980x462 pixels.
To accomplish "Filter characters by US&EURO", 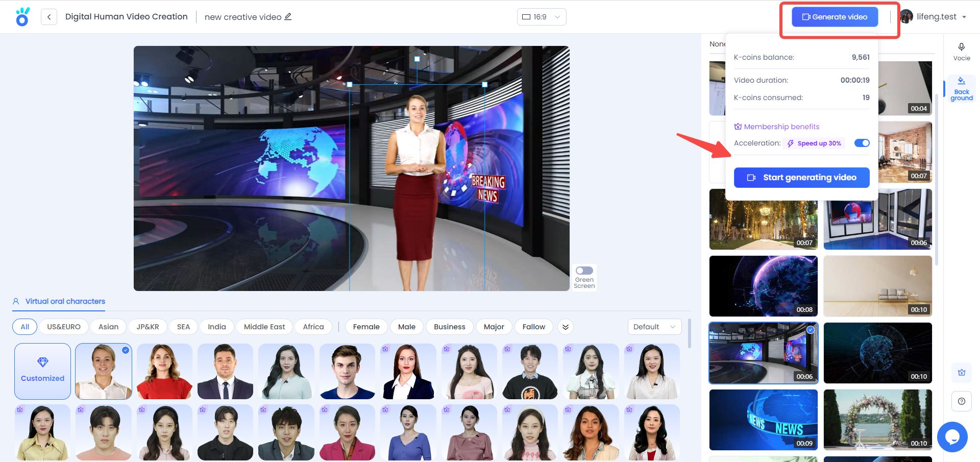I will (64, 327).
